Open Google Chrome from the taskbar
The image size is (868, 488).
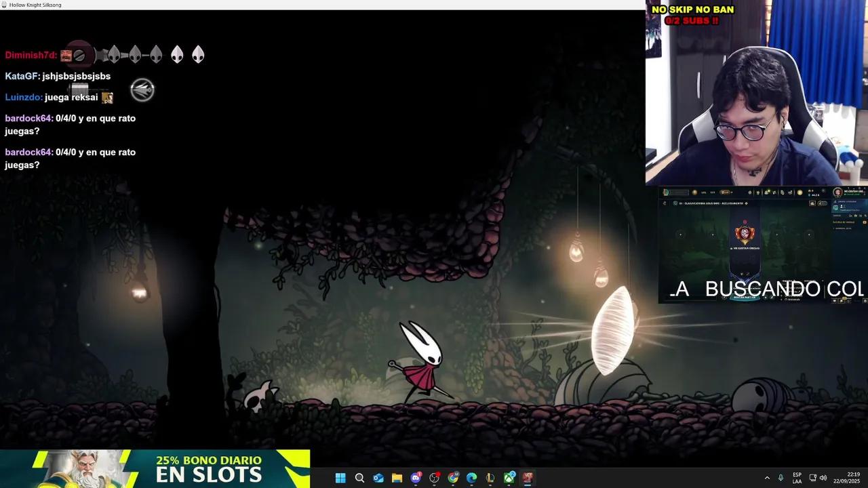tap(453, 478)
